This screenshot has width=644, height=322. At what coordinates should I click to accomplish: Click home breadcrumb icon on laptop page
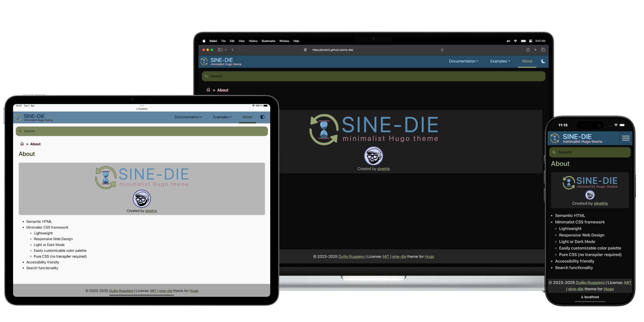coord(208,90)
